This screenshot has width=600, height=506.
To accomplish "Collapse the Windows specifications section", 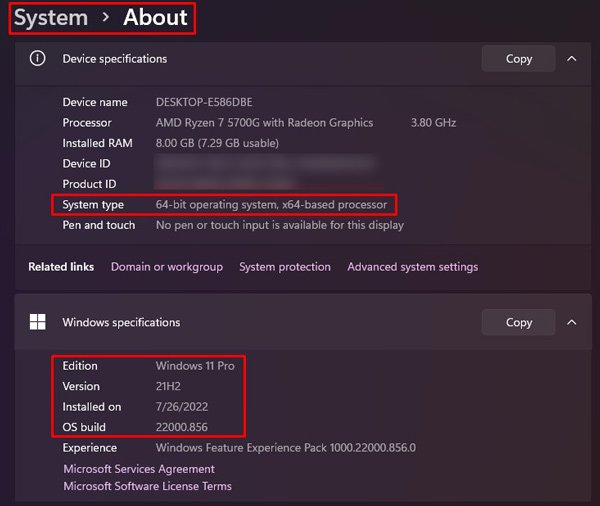I will point(572,322).
